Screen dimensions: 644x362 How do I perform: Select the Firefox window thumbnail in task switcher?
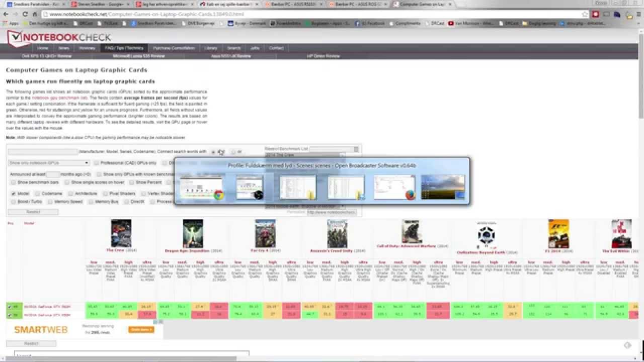[394, 187]
